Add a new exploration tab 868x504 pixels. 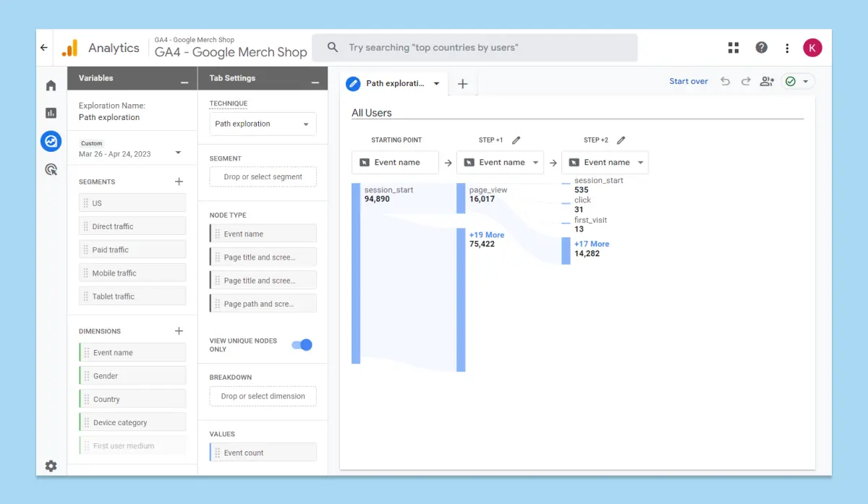click(x=463, y=84)
